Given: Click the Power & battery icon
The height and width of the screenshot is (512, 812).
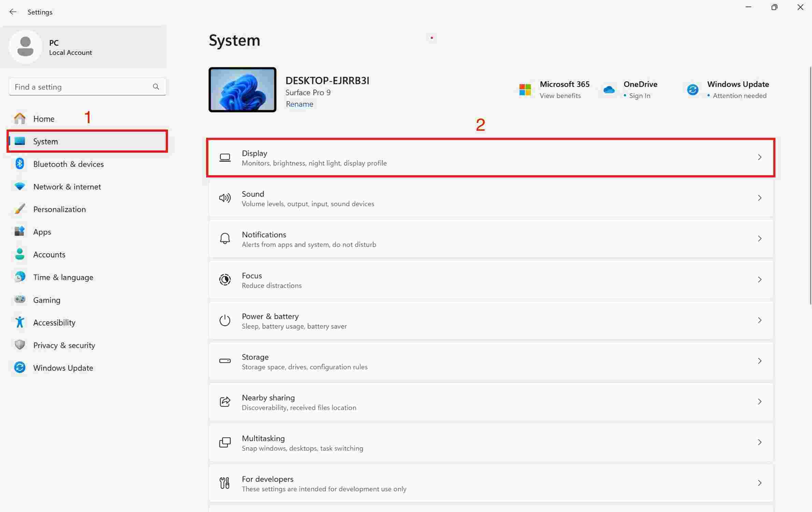Looking at the screenshot, I should (225, 320).
